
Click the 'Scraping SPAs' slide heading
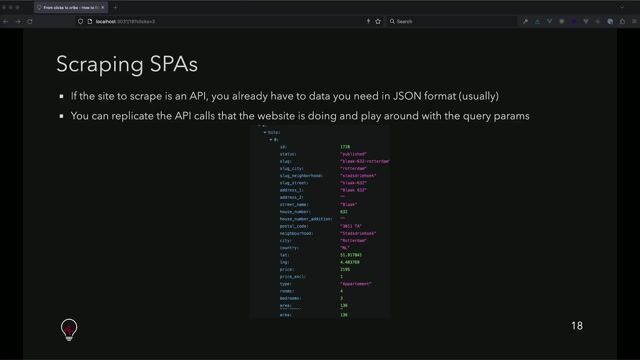point(127,64)
